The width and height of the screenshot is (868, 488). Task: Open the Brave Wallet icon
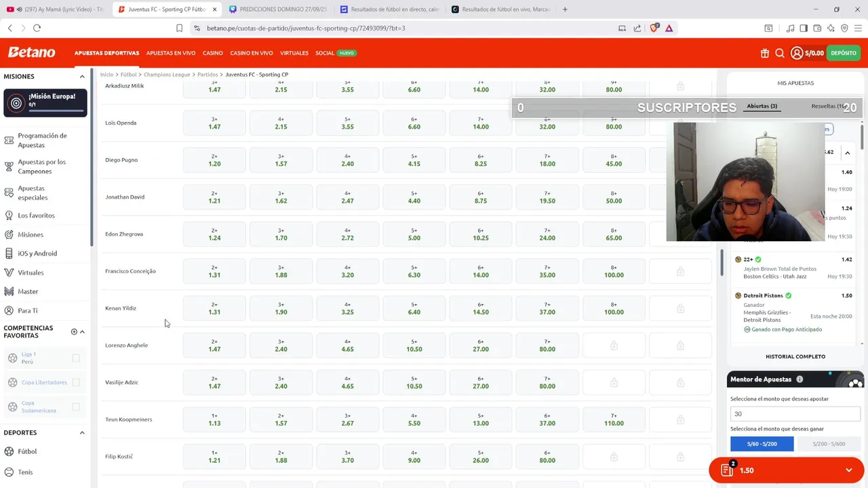point(817,28)
